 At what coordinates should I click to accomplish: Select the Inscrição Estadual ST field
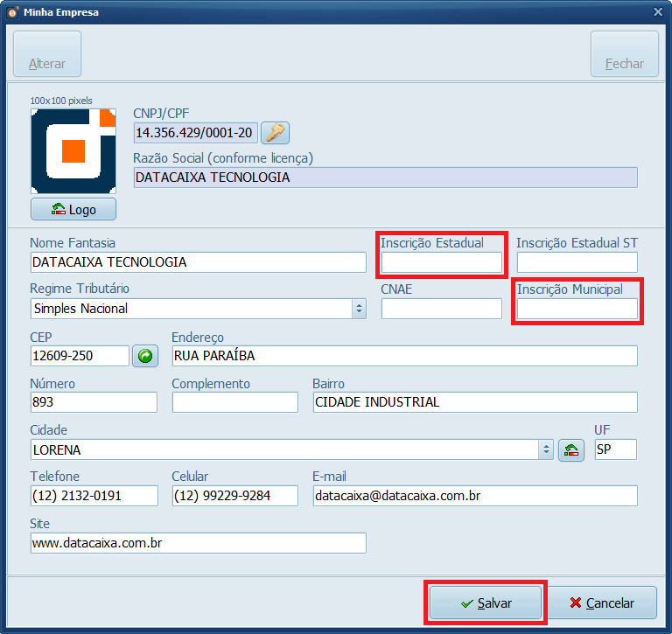coord(577,262)
